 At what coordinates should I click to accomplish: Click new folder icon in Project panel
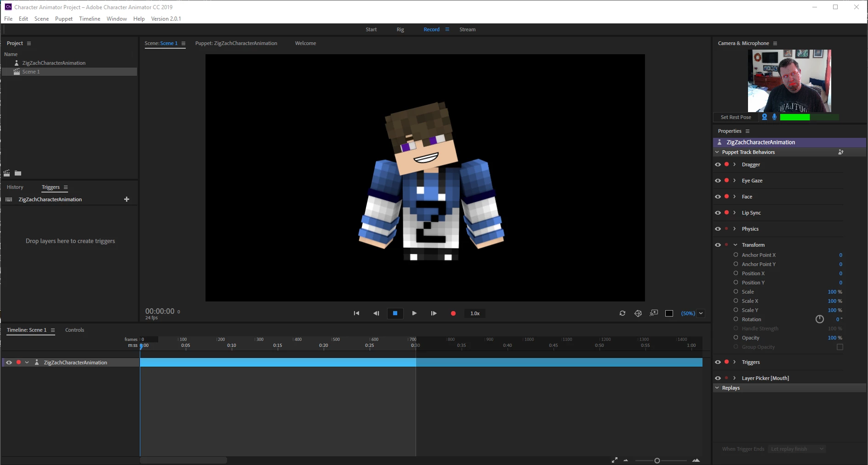[18, 173]
